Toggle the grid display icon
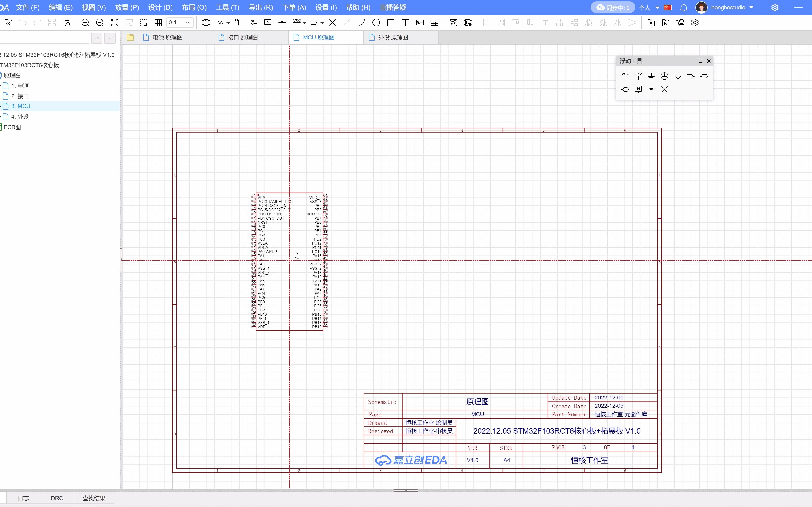 [158, 23]
